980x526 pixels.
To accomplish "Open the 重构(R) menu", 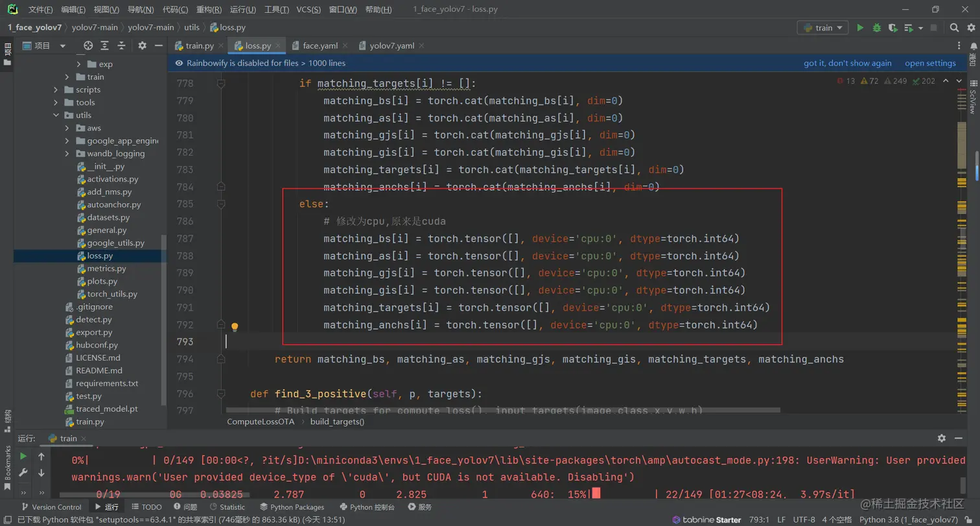I will pyautogui.click(x=208, y=10).
